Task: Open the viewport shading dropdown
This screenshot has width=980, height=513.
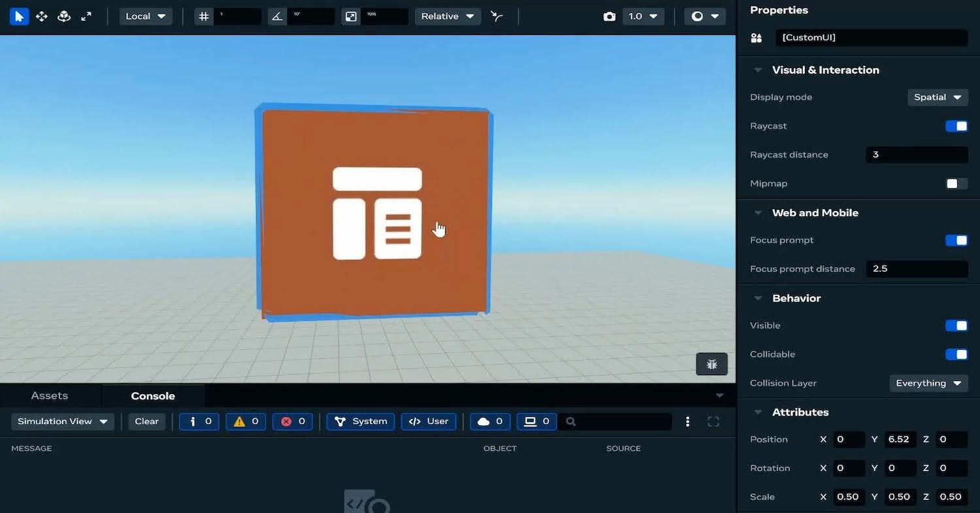Action: click(x=705, y=16)
